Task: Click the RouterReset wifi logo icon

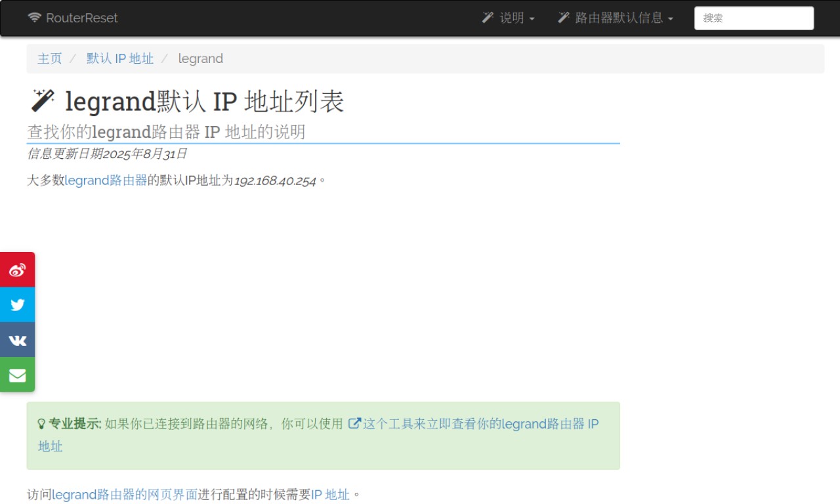Action: [34, 18]
